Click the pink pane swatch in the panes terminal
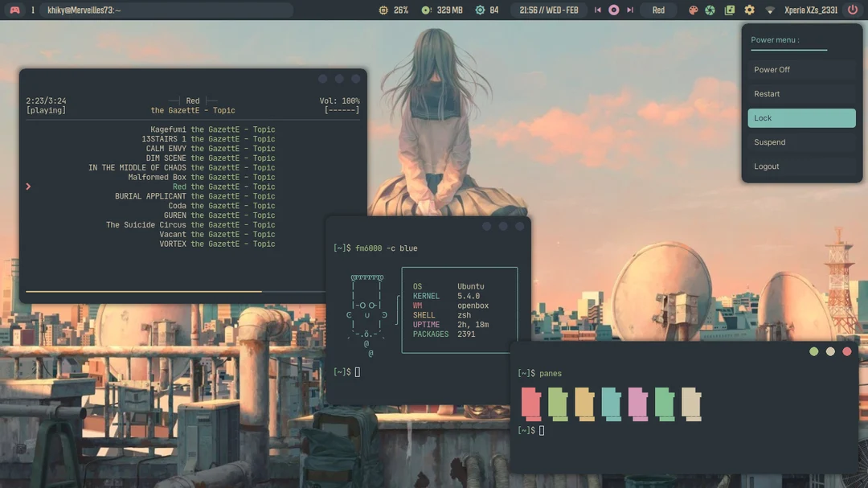The height and width of the screenshot is (488, 868). tap(637, 403)
